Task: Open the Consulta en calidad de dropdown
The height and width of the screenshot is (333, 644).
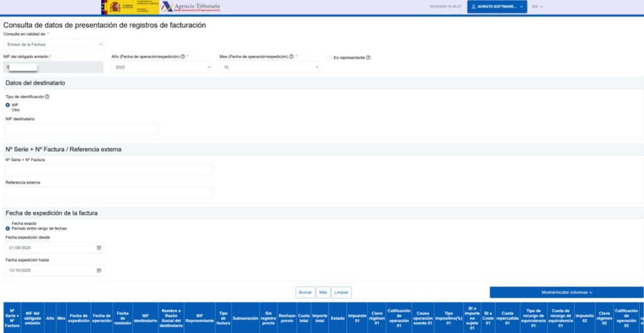Action: 53,45
